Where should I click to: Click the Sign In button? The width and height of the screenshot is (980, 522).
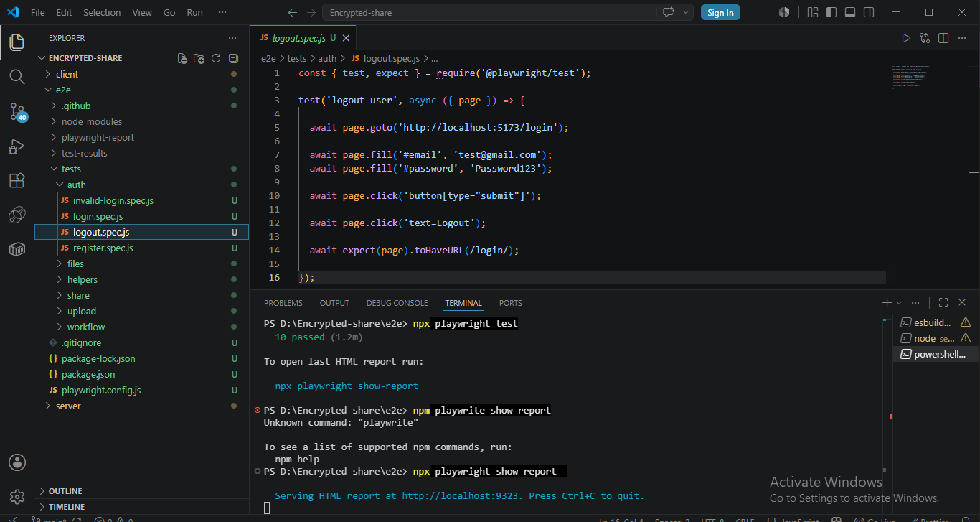click(720, 12)
